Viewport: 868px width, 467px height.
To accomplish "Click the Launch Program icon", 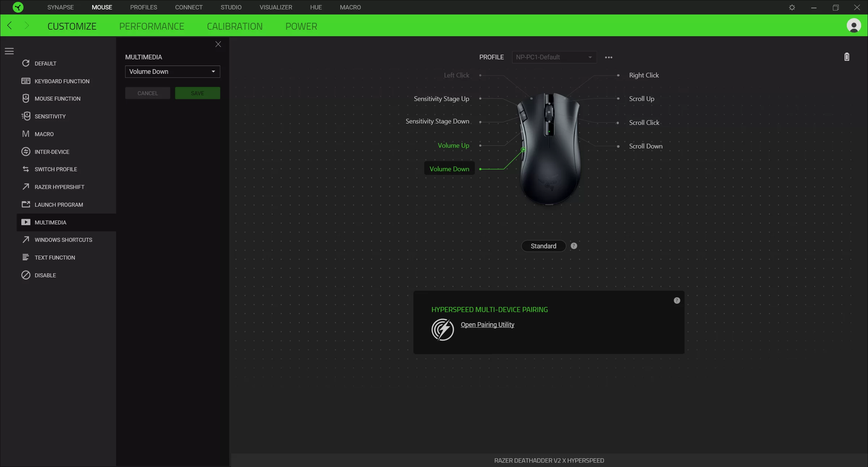I will click(x=26, y=204).
